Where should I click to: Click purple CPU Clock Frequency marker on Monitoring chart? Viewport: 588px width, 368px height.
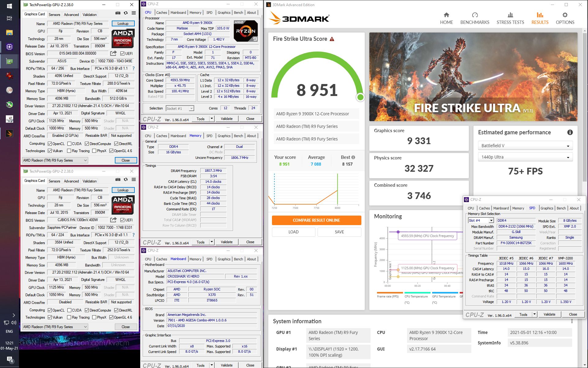[398, 232]
